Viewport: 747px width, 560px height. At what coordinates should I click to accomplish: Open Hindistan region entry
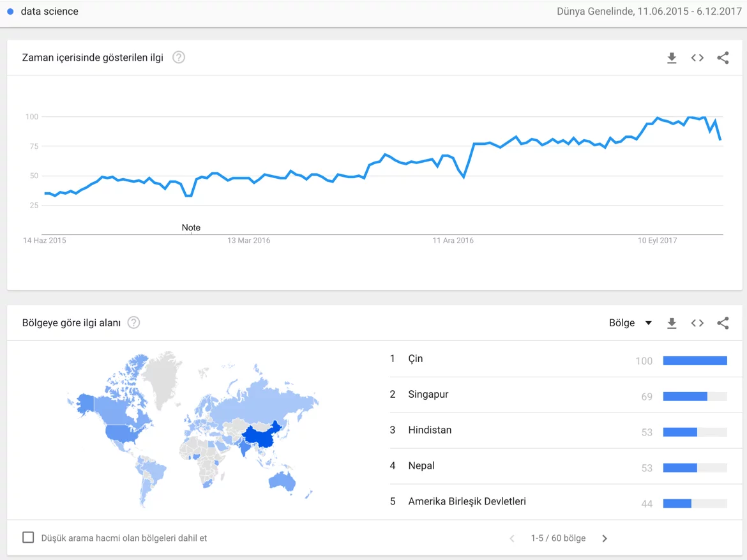[x=430, y=430]
